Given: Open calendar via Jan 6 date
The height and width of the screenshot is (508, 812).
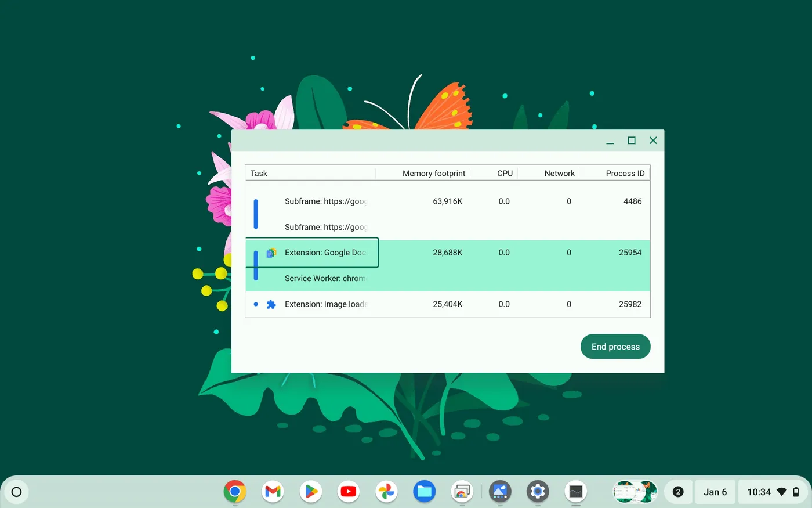Looking at the screenshot, I should coord(715,492).
